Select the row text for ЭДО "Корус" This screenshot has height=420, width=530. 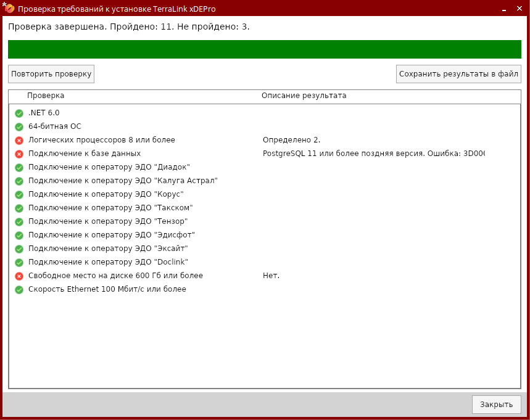[x=106, y=194]
